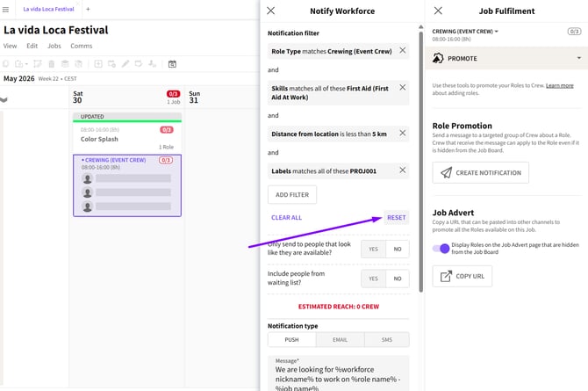Click the copy icon in the toolbar
The height and width of the screenshot is (391, 588).
[5, 64]
